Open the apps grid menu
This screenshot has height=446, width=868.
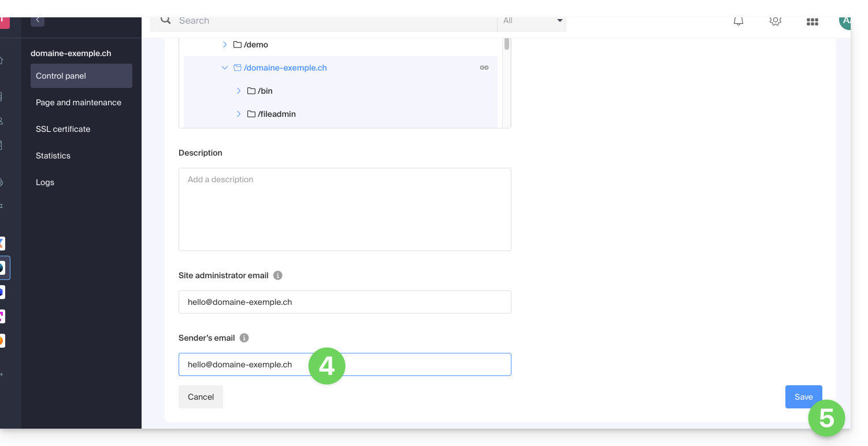812,22
